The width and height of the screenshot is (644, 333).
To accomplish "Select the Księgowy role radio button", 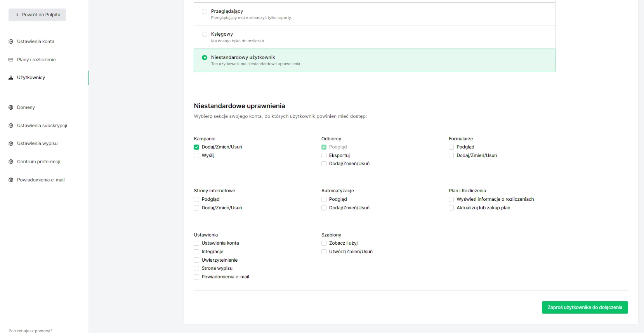I will tap(205, 35).
